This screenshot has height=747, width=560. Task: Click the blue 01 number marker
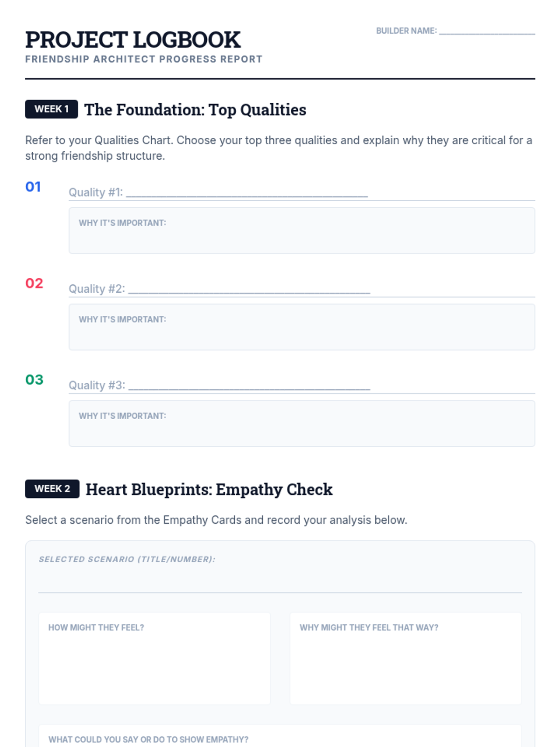pos(33,187)
